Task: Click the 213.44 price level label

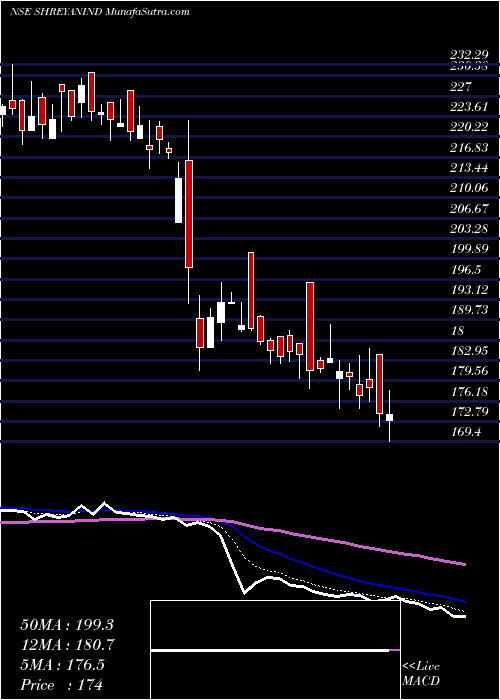Action: pyautogui.click(x=469, y=168)
